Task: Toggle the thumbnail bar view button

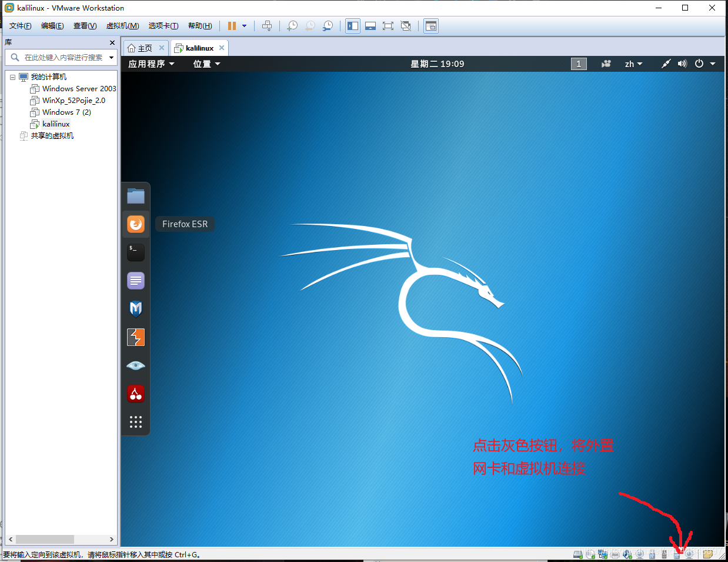Action: coord(370,26)
